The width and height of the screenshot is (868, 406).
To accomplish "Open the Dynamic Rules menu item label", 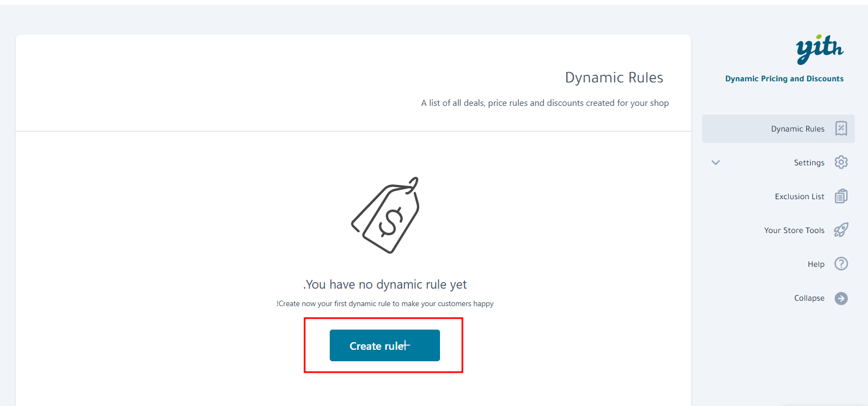I will [x=798, y=129].
